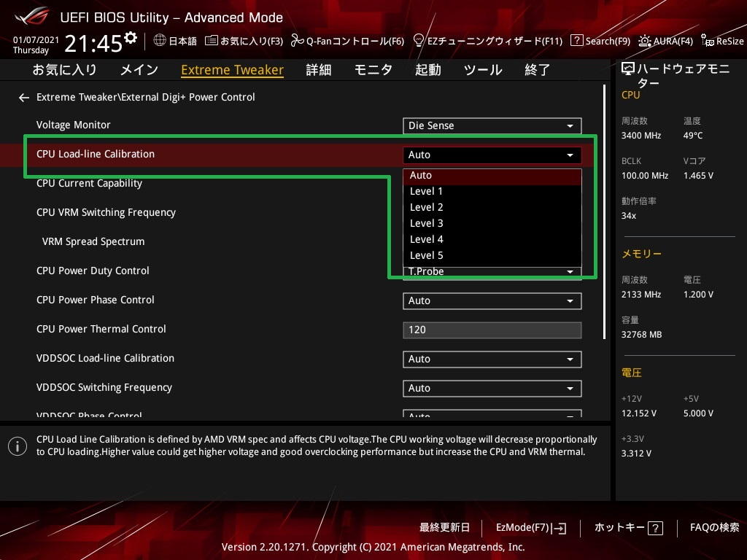Viewport: 747px width, 560px height.
Task: Choose Auto in the open list
Action: tap(492, 176)
